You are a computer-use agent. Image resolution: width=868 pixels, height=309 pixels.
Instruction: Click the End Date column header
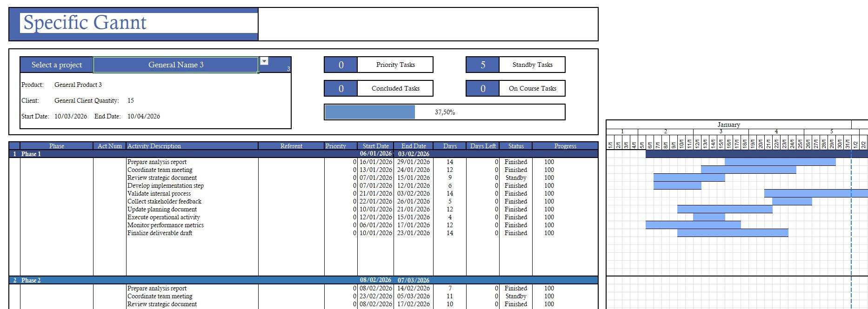[x=414, y=146]
